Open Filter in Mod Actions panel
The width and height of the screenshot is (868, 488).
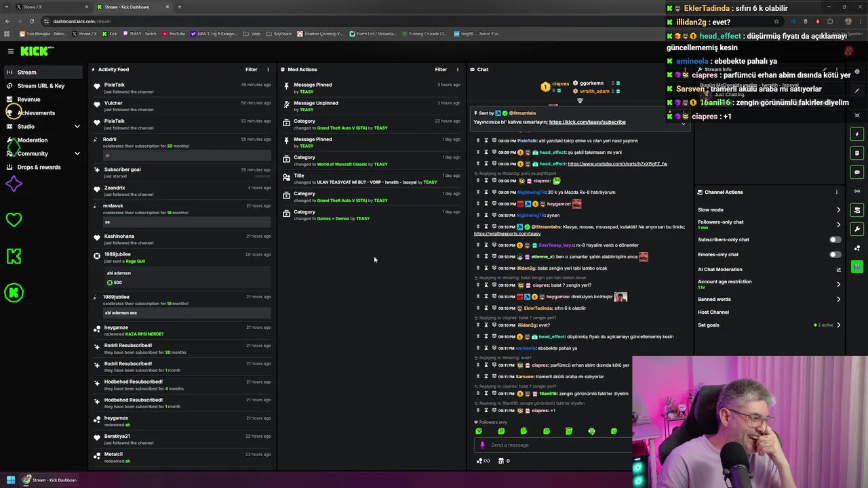pos(441,69)
